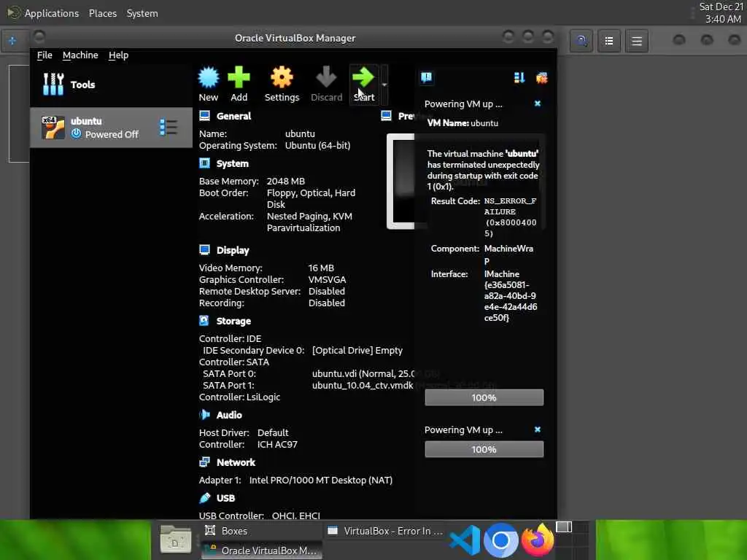Click the Preview section header

[406, 116]
